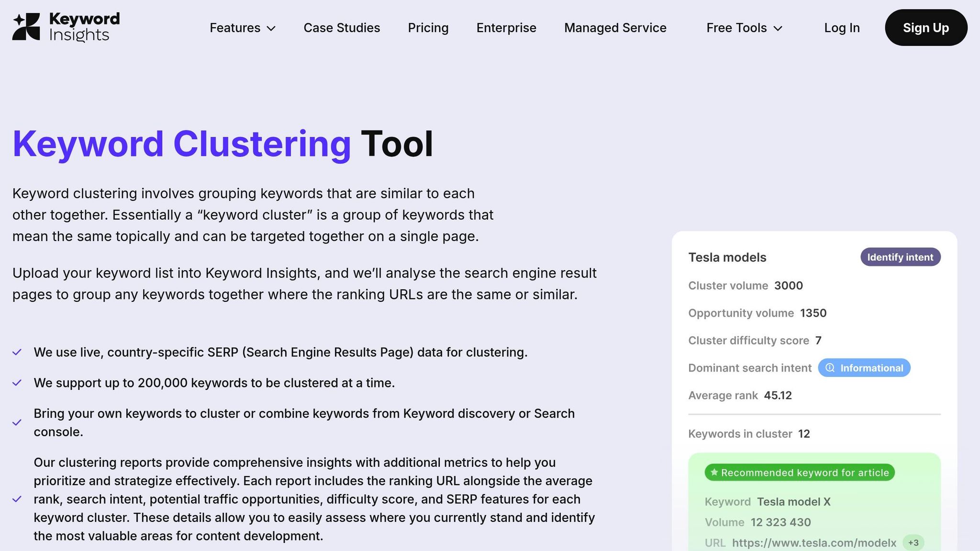Viewport: 980px width, 551px height.
Task: Click the Informational search intent pill
Action: tap(864, 368)
